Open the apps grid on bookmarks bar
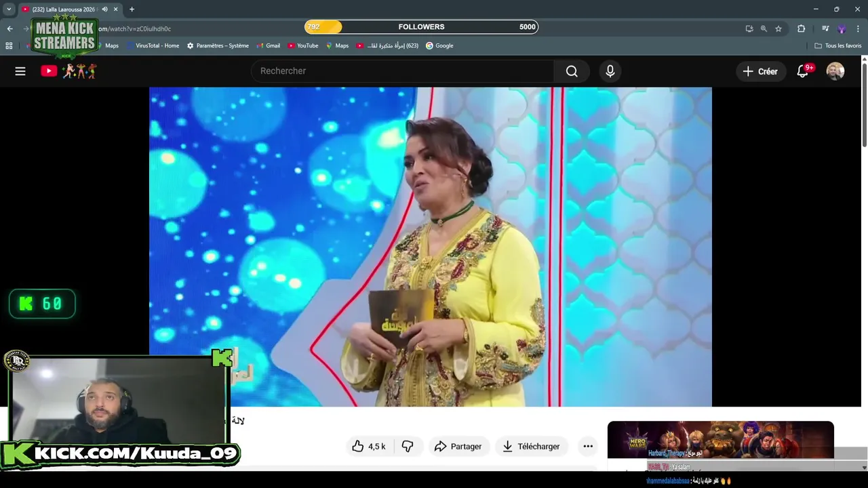The height and width of the screenshot is (488, 868). tap(9, 45)
